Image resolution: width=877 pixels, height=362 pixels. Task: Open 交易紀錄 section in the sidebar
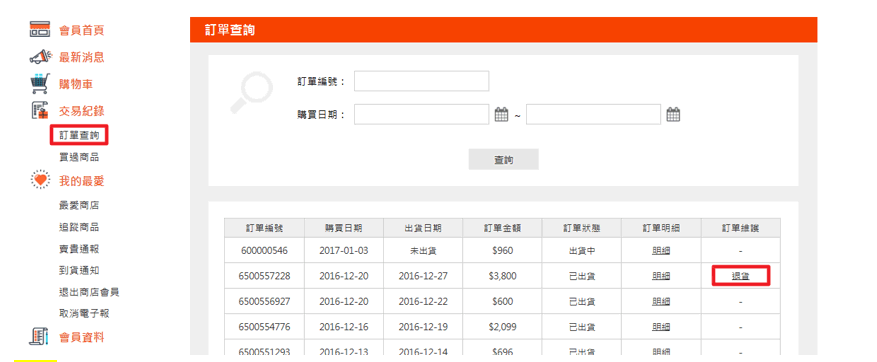[x=81, y=111]
